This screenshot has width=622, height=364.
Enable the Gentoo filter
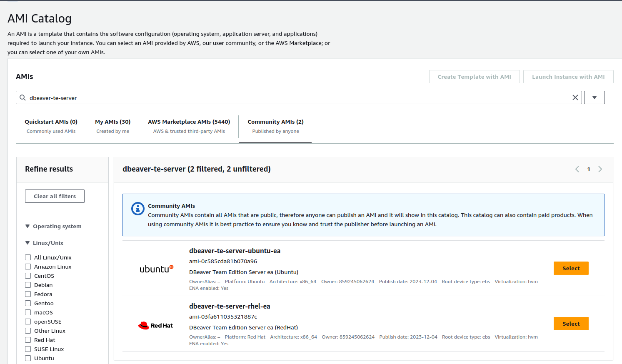28,303
